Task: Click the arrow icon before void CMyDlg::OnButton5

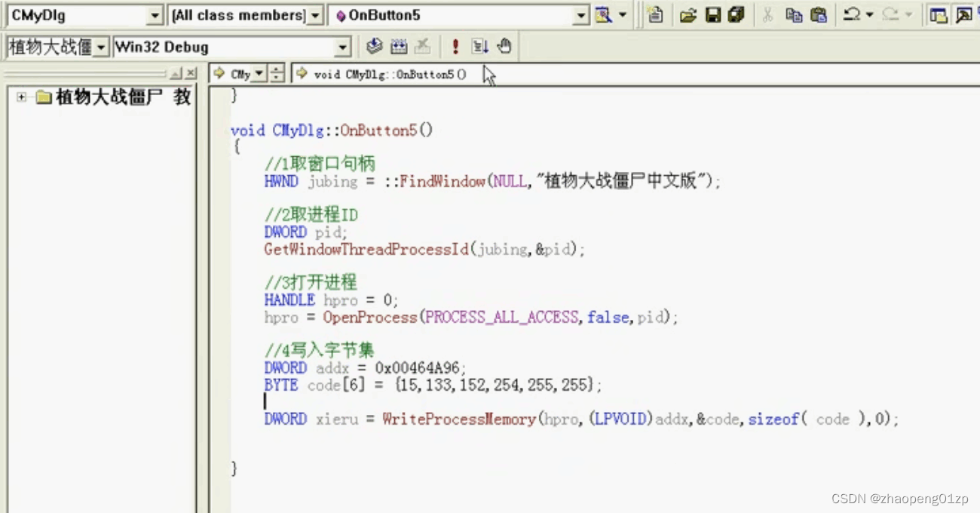Action: click(x=302, y=73)
